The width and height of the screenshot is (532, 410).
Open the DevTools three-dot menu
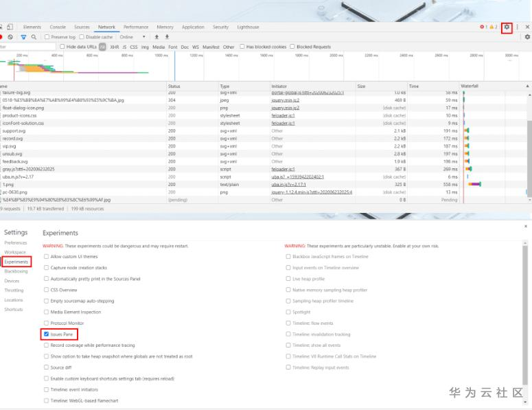click(x=517, y=27)
